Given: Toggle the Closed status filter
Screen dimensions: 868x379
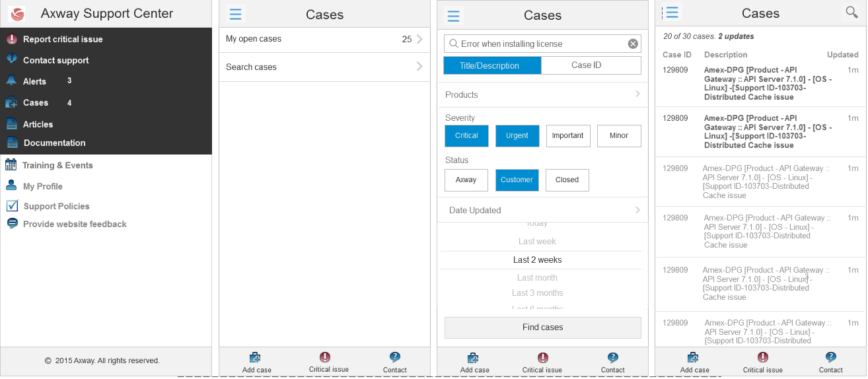Looking at the screenshot, I should click(x=567, y=180).
